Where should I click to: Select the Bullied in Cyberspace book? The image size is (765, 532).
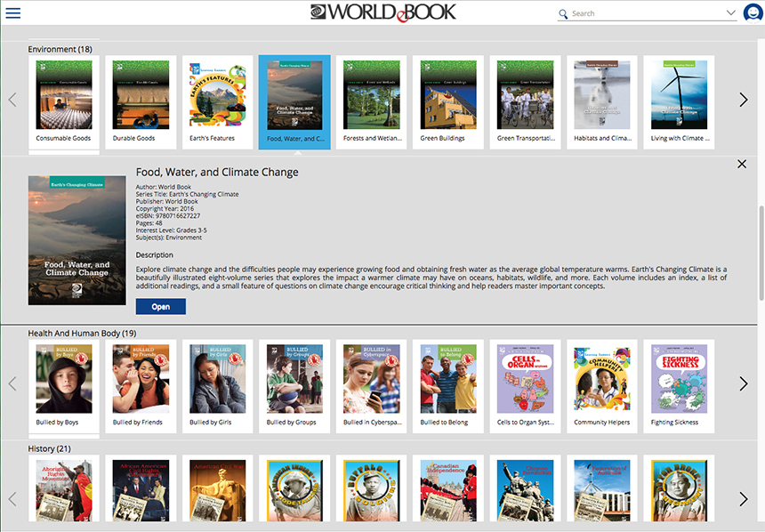[372, 386]
